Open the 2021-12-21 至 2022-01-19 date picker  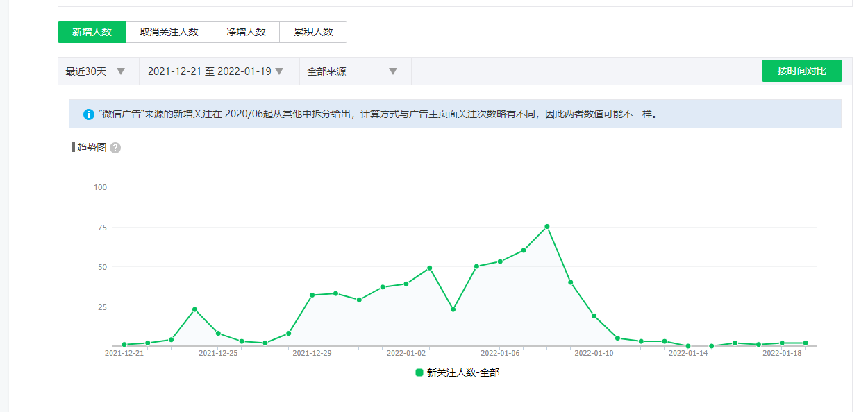point(215,71)
